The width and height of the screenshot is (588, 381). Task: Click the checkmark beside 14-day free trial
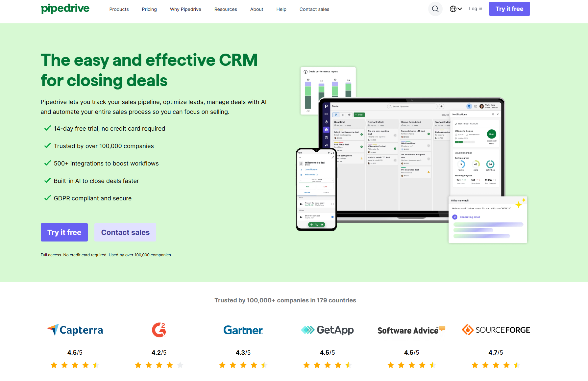pos(48,128)
